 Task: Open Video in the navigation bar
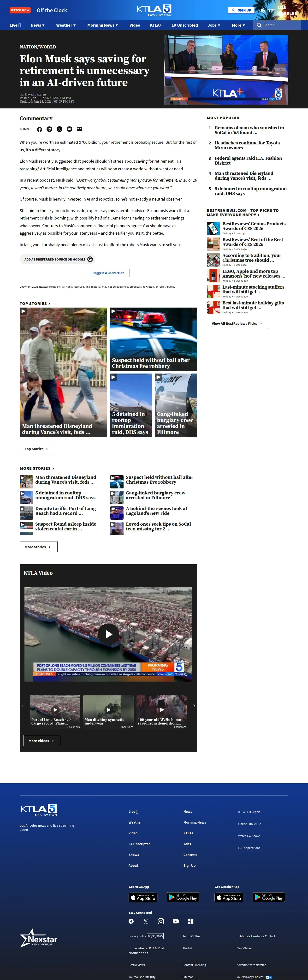[x=135, y=25]
